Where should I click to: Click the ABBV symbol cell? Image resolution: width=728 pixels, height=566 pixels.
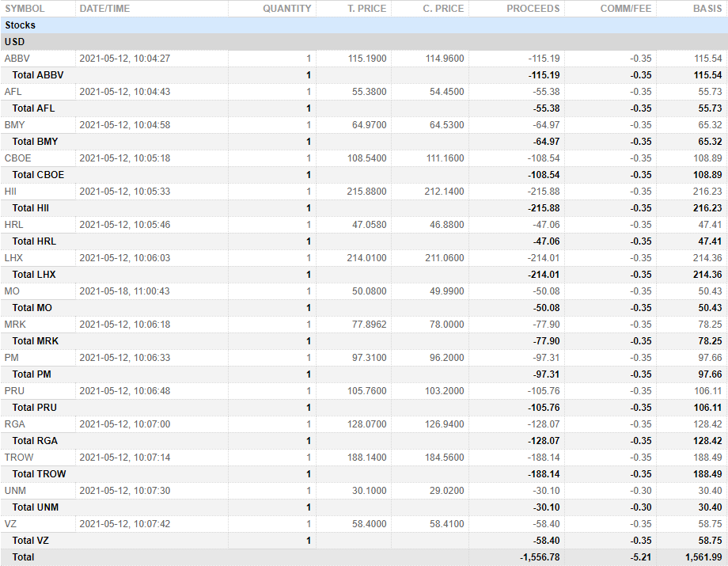pyautogui.click(x=17, y=59)
